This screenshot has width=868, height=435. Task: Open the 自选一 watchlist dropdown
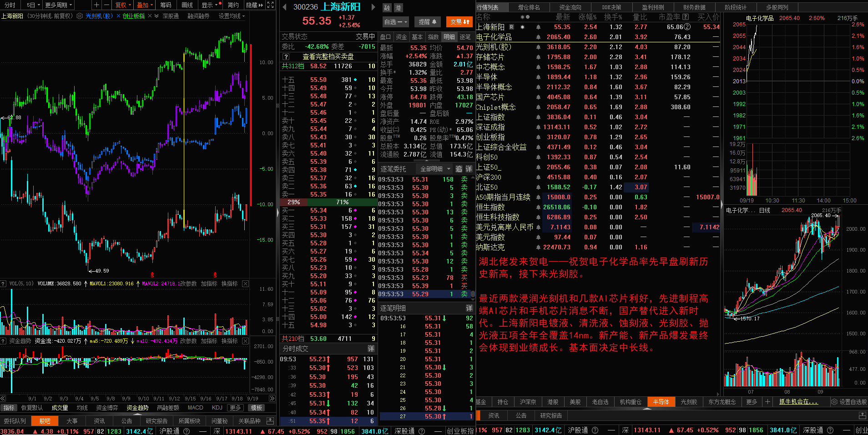[x=396, y=22]
